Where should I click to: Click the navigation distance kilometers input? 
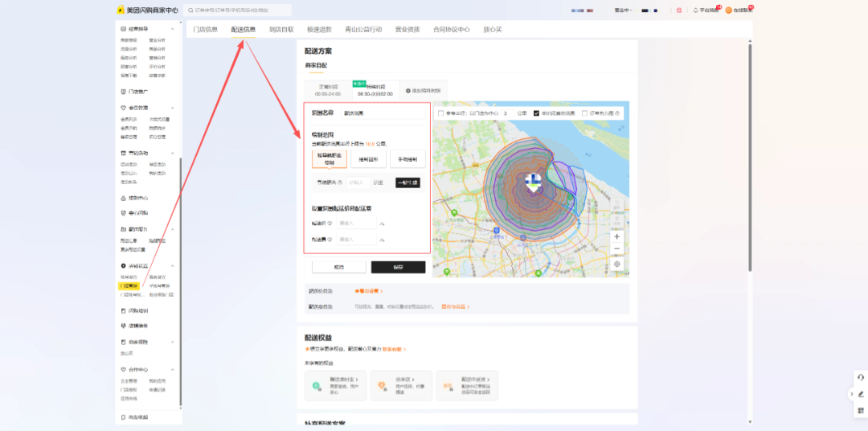tap(358, 183)
